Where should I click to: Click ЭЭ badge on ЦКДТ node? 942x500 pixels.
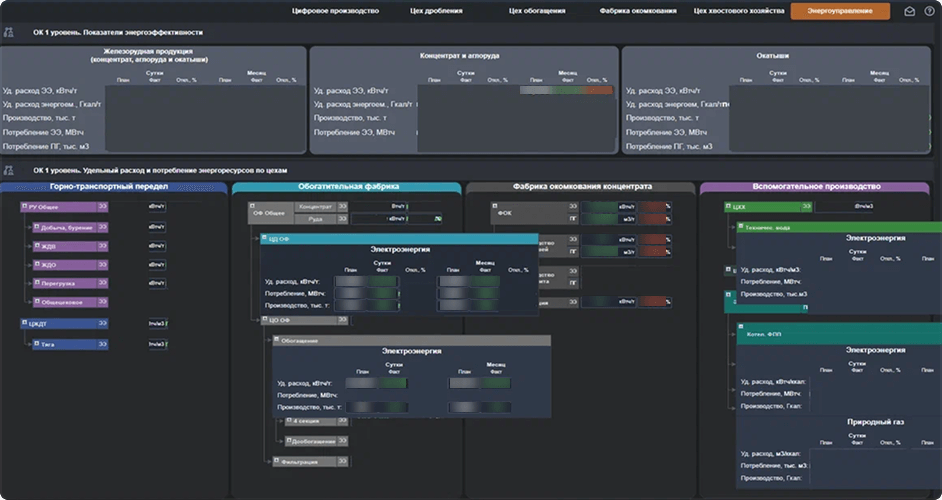click(x=103, y=323)
